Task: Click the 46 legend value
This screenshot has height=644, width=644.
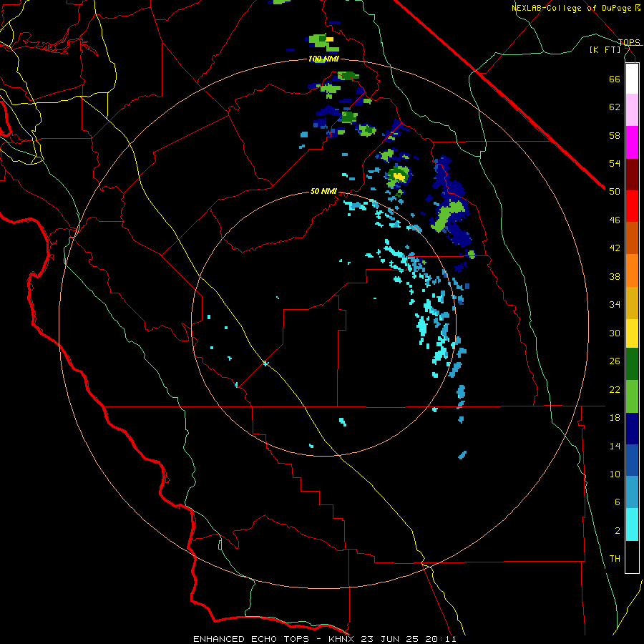Action: [615, 220]
